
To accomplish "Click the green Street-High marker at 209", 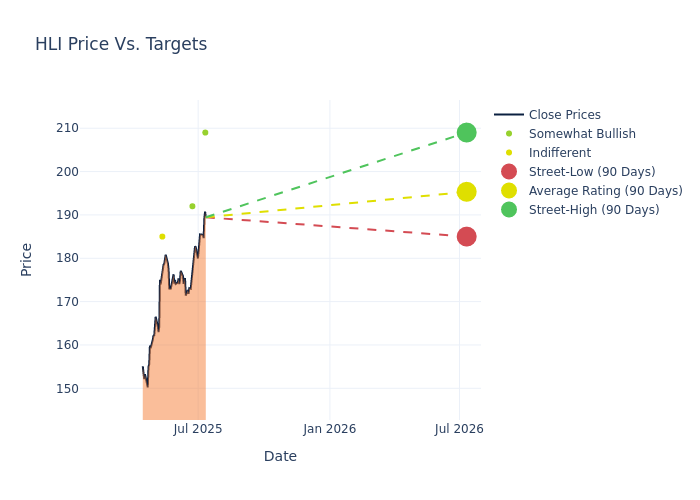I will 466,133.
